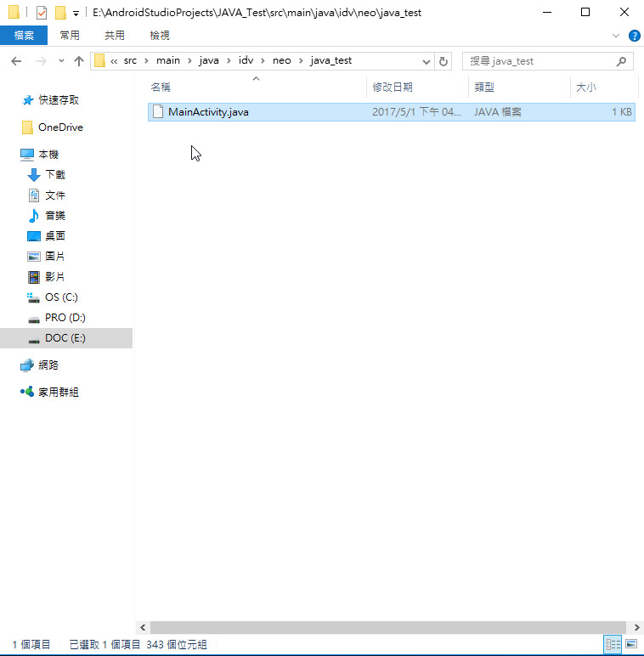
Task: Click the horizontal scrollbar right arrow
Action: (636, 628)
